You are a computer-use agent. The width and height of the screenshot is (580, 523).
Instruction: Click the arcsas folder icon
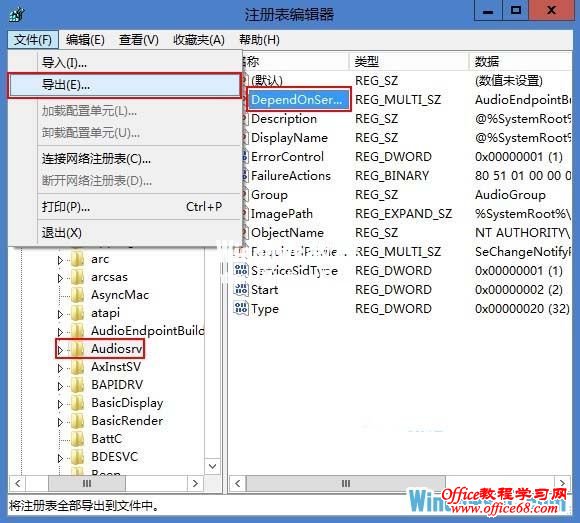click(77, 277)
